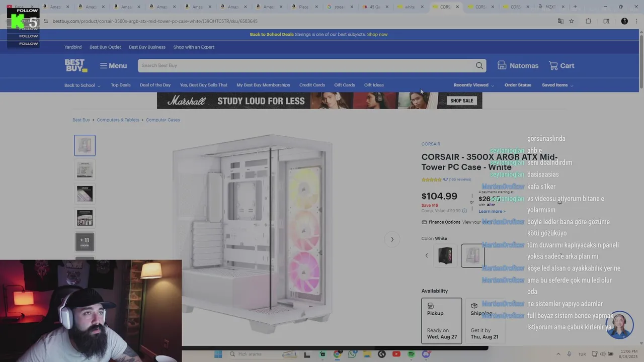The height and width of the screenshot is (362, 644).
Task: Open My Best Buy Memberships
Action: point(263,85)
